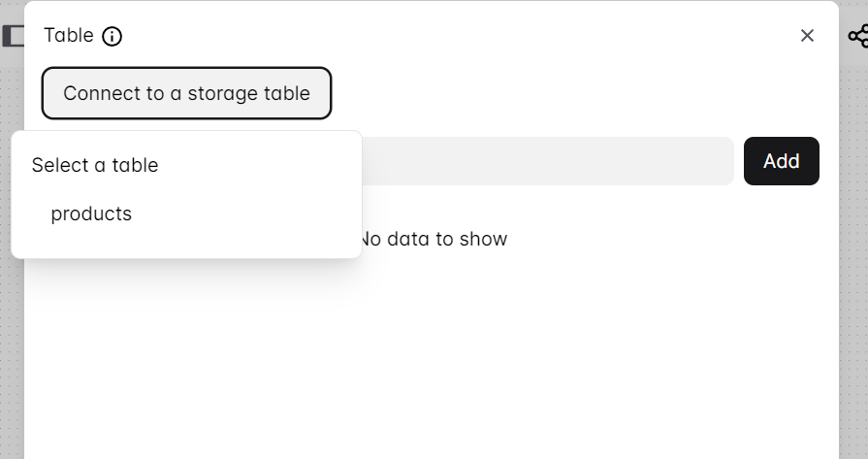The image size is (868, 459).
Task: Click the Select a table heading
Action: point(95,165)
